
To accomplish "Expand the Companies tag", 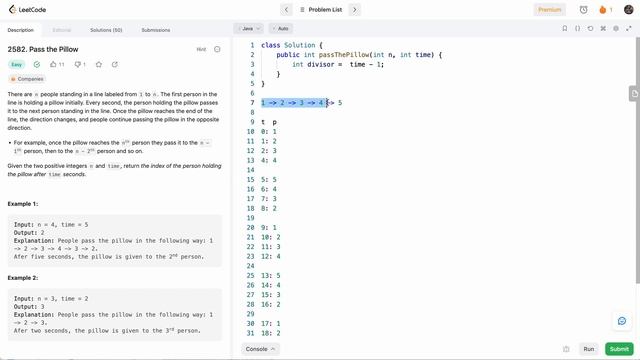I will [x=27, y=79].
